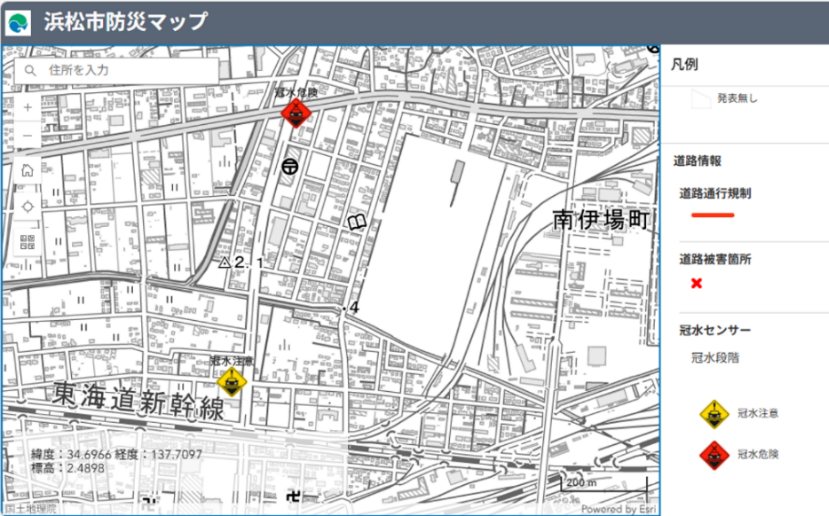Viewport: 829px width, 516px height.
Task: Return map to home extent
Action: [27, 170]
